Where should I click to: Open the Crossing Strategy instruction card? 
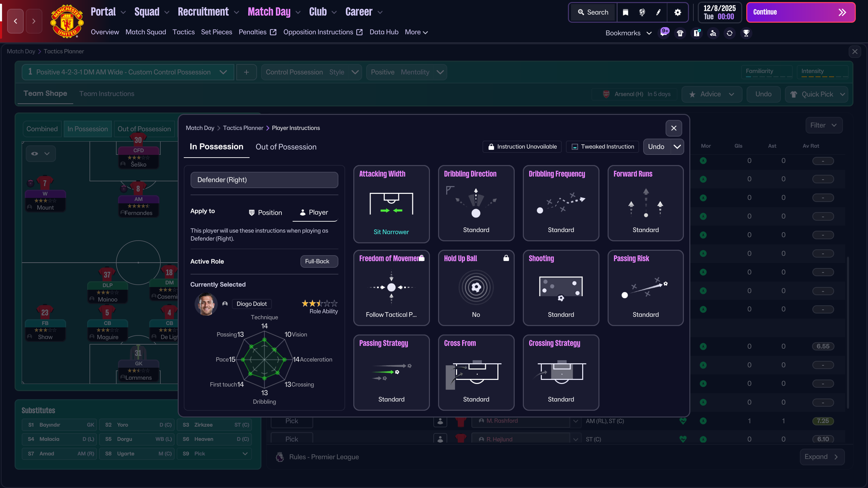click(561, 372)
